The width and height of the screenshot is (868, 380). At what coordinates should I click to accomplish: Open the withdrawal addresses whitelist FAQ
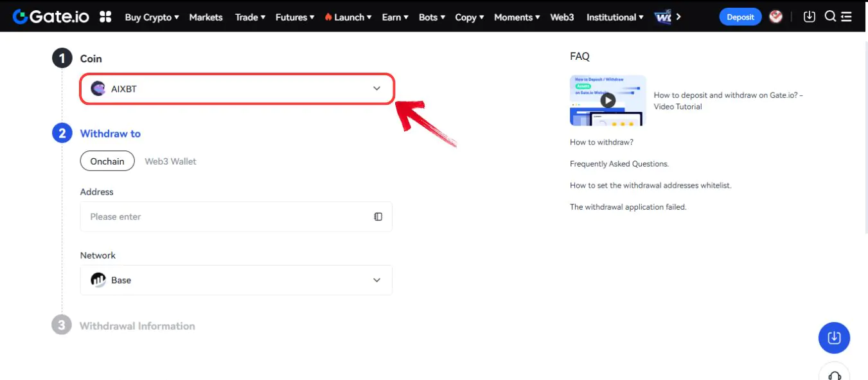(x=651, y=185)
